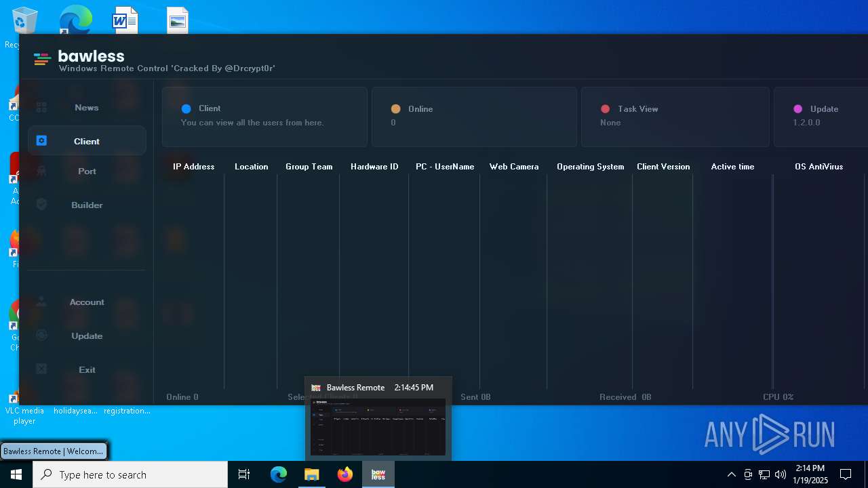Click the Group Team column header
868x488 pixels.
click(309, 167)
